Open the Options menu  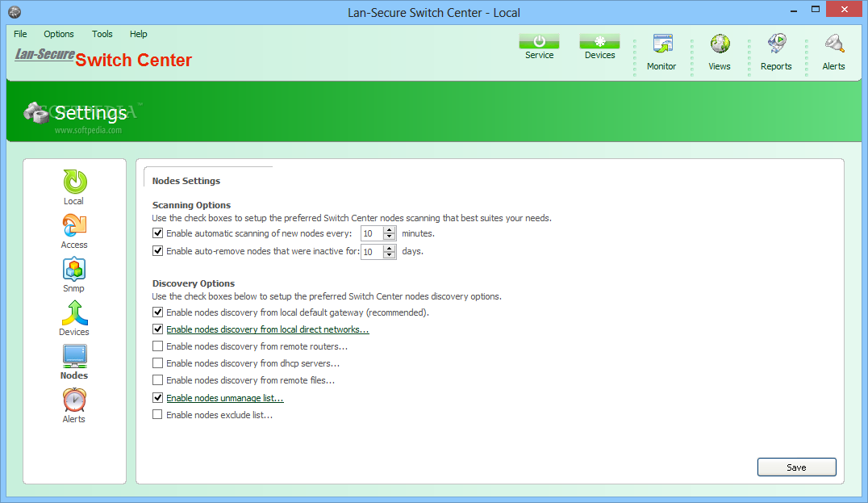click(x=59, y=34)
